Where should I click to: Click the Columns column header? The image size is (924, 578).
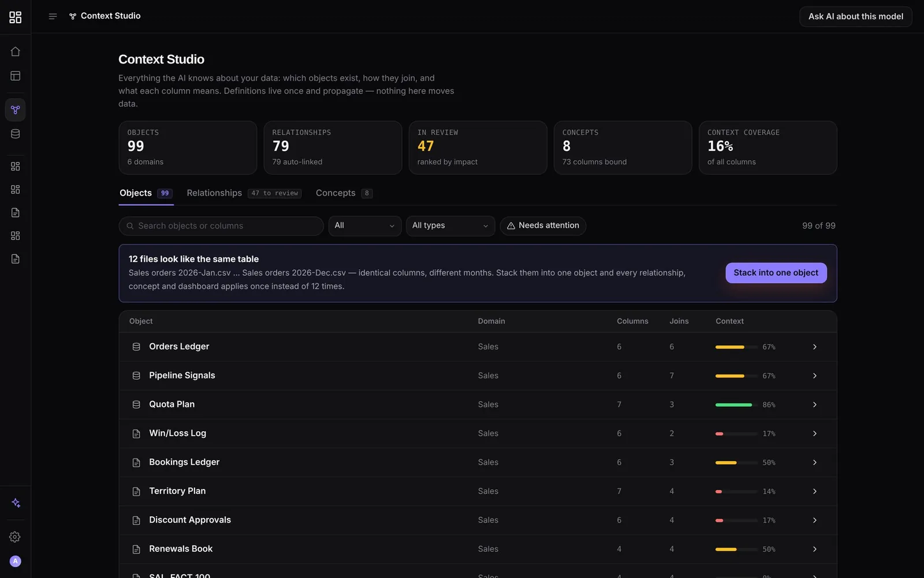coord(632,321)
